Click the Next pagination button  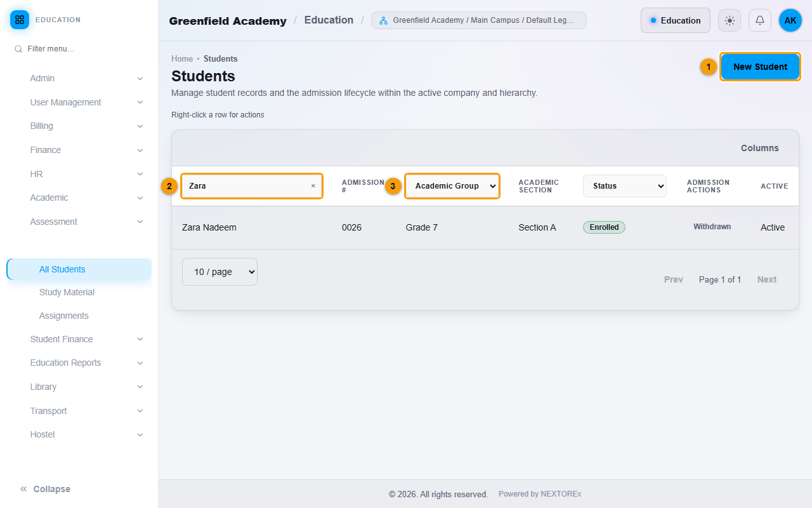click(x=767, y=279)
